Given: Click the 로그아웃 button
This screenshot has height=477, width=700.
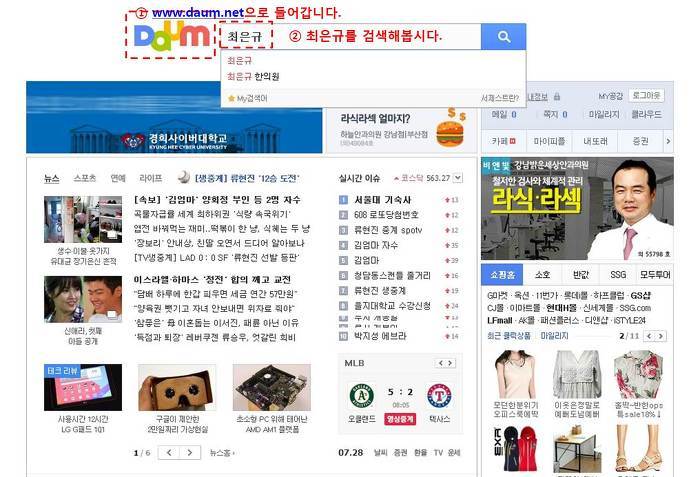Looking at the screenshot, I should pyautogui.click(x=646, y=95).
